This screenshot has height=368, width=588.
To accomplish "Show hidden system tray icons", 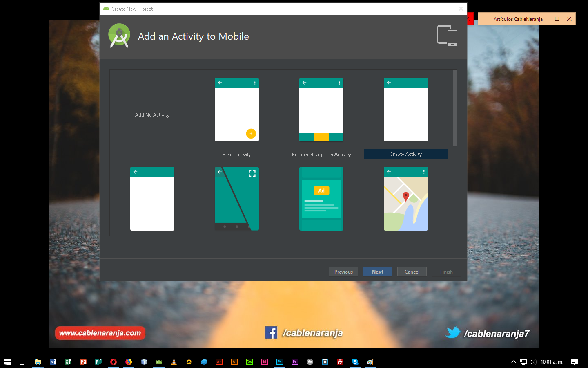I will [514, 362].
